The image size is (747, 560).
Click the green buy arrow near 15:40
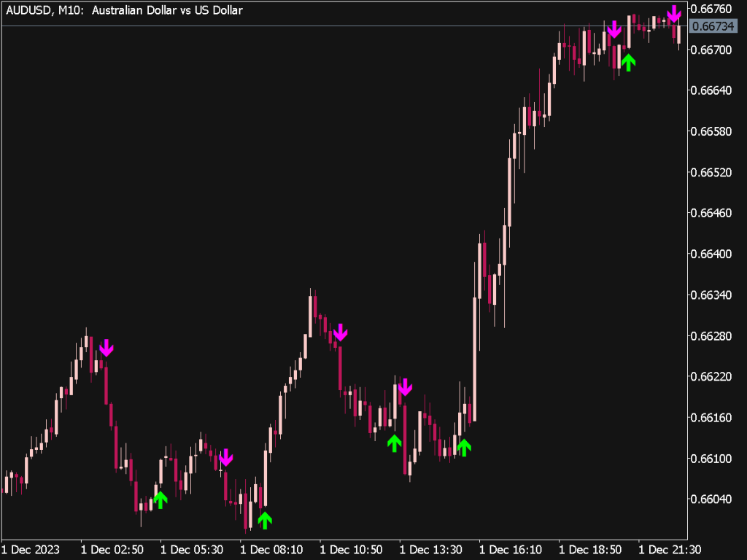pos(464,448)
